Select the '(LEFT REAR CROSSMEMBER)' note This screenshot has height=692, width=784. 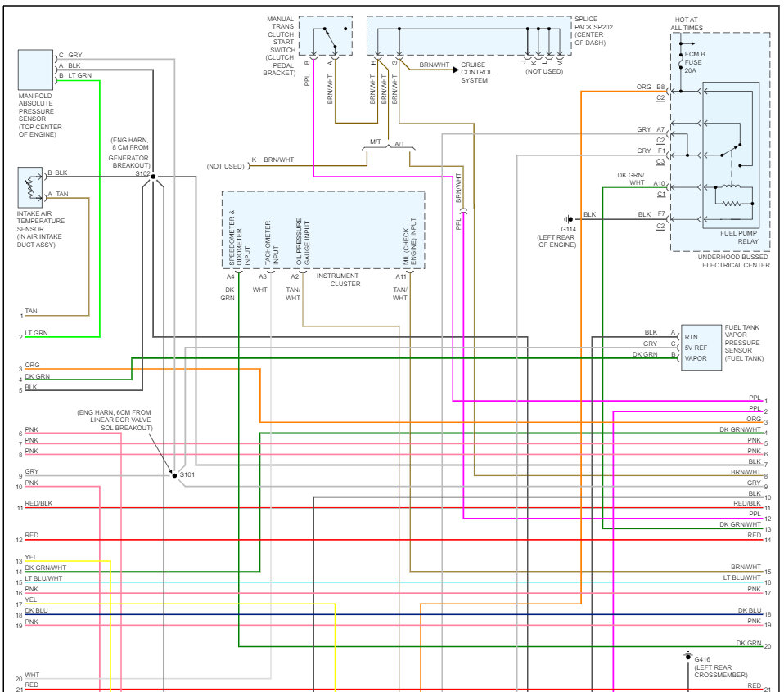pos(720,671)
